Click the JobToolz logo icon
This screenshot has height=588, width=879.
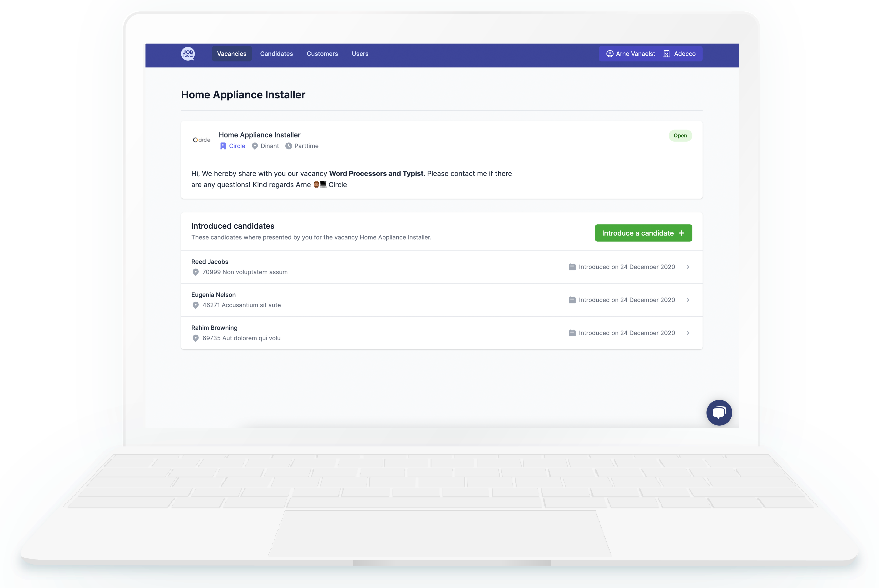pyautogui.click(x=188, y=54)
